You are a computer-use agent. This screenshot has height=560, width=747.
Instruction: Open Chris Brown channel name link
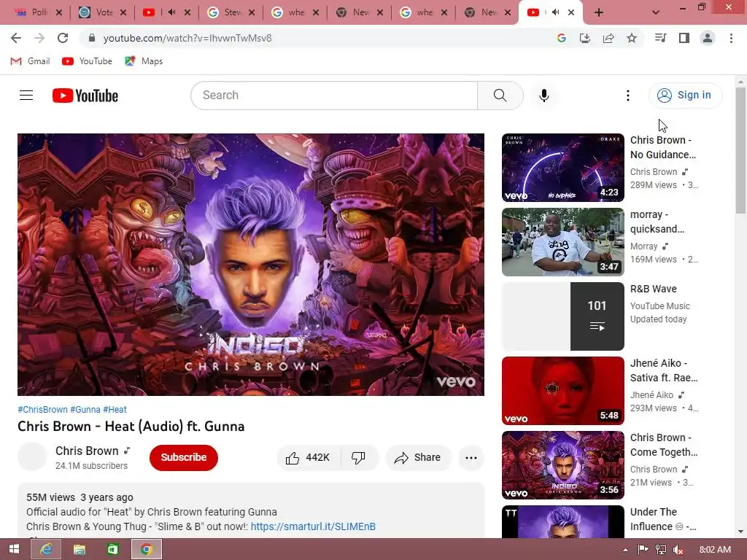pos(87,451)
